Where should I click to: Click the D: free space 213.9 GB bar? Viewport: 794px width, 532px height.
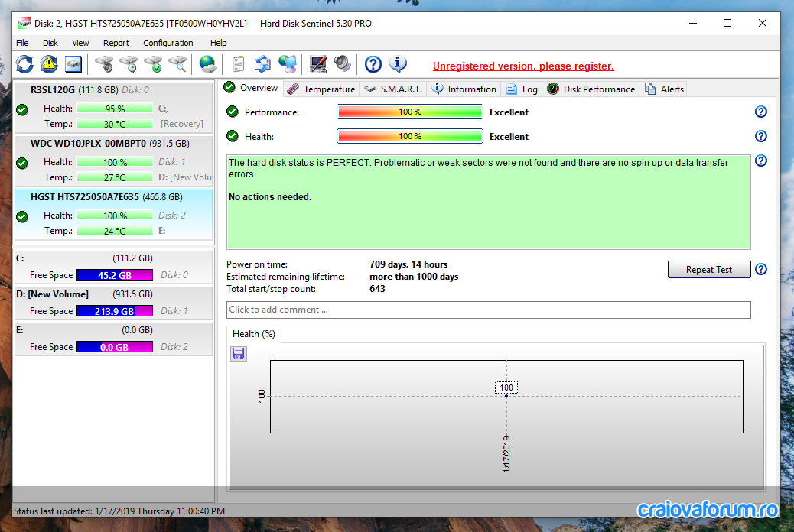coord(115,311)
